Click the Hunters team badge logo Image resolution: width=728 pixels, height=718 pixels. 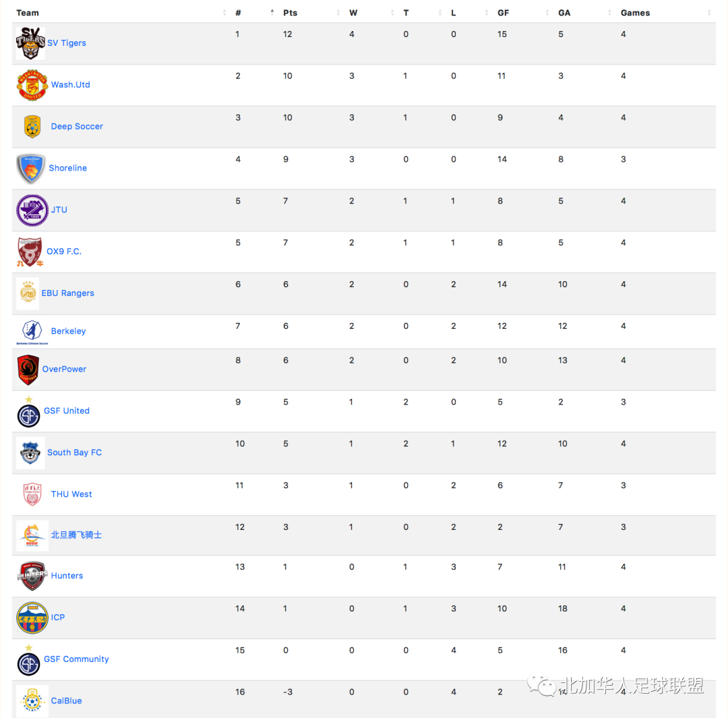pos(32,576)
